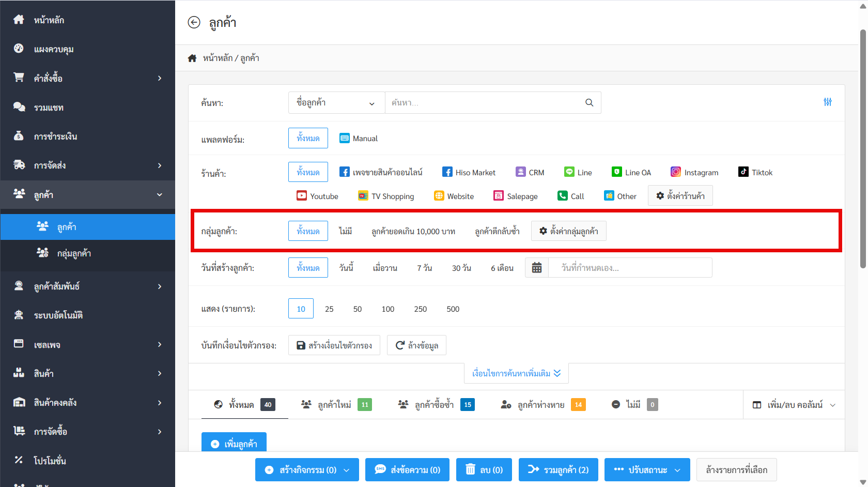868x487 pixels.
Task: Expand เงื่อนไขการค้นหาเพิ่มเติม search conditions
Action: coord(516,373)
